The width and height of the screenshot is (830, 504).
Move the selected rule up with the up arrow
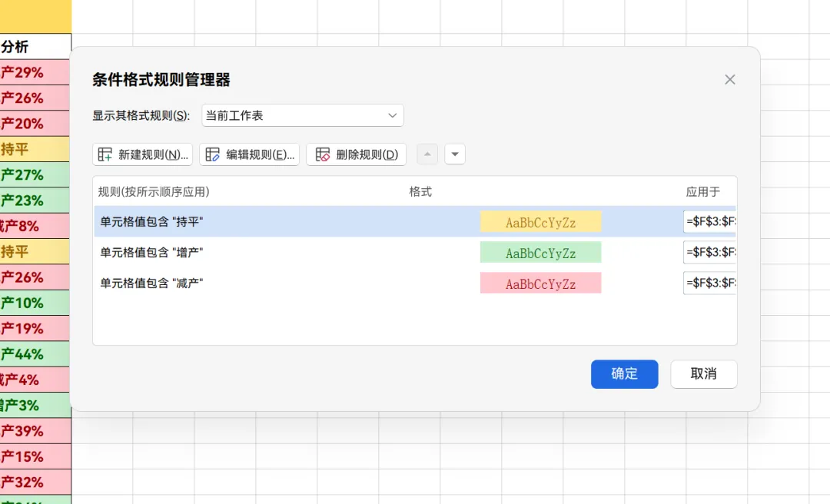(x=427, y=154)
